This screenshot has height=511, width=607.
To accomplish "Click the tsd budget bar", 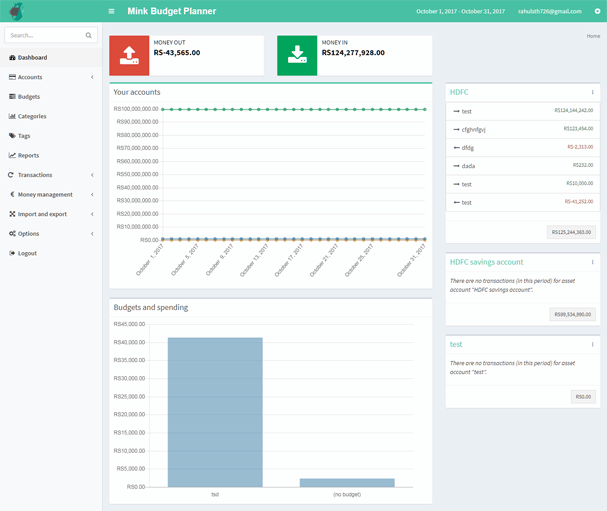I will coord(215,412).
